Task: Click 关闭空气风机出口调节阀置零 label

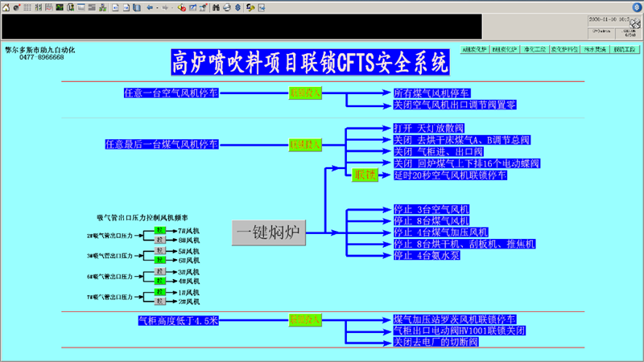Action: [x=455, y=105]
